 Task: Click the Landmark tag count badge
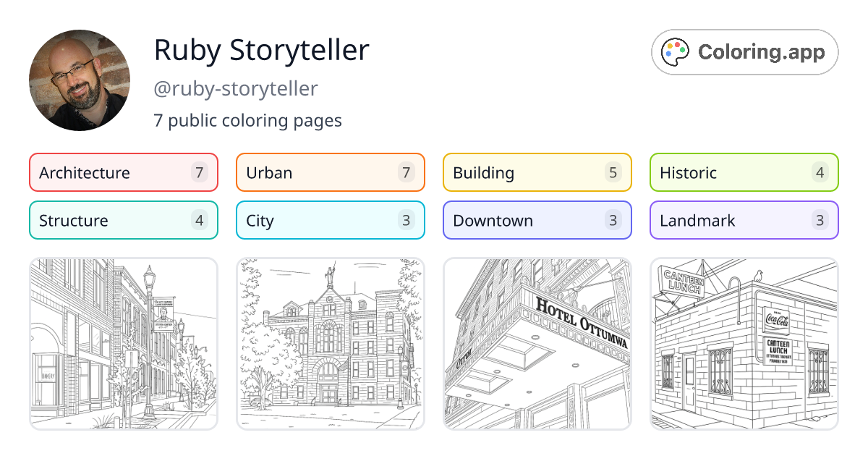pyautogui.click(x=820, y=220)
